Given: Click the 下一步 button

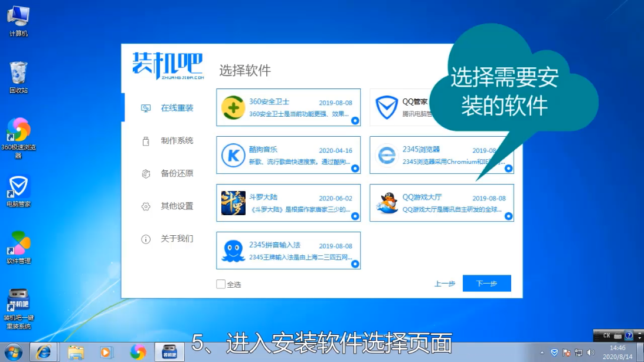Looking at the screenshot, I should [x=486, y=283].
